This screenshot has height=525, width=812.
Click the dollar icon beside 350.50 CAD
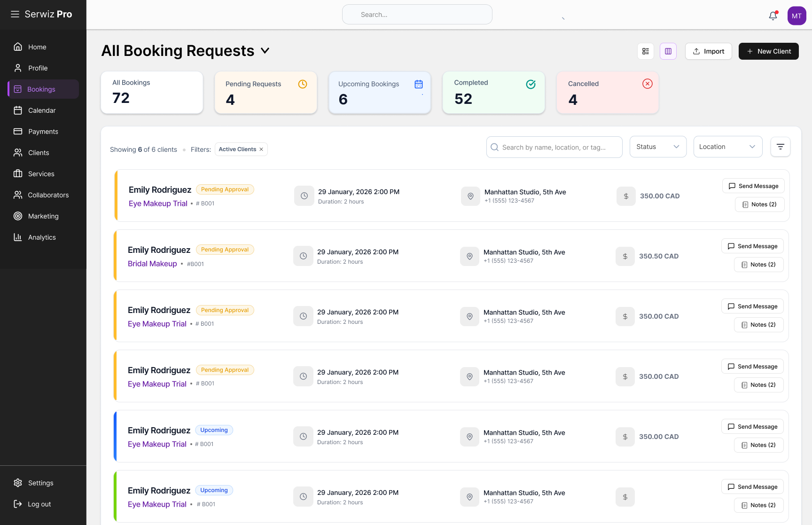pos(625,256)
